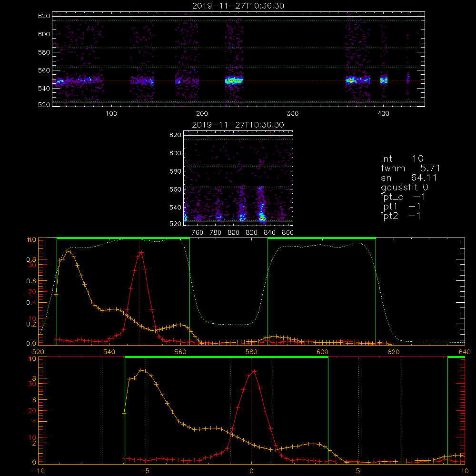The image size is (476, 476).
Task: Click the 0.8 y-axis label
Action: click(x=31, y=259)
